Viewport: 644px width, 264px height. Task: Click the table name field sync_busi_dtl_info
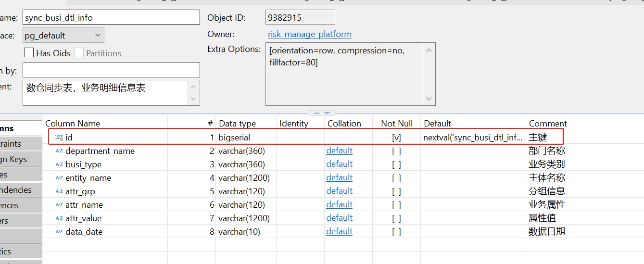click(111, 17)
